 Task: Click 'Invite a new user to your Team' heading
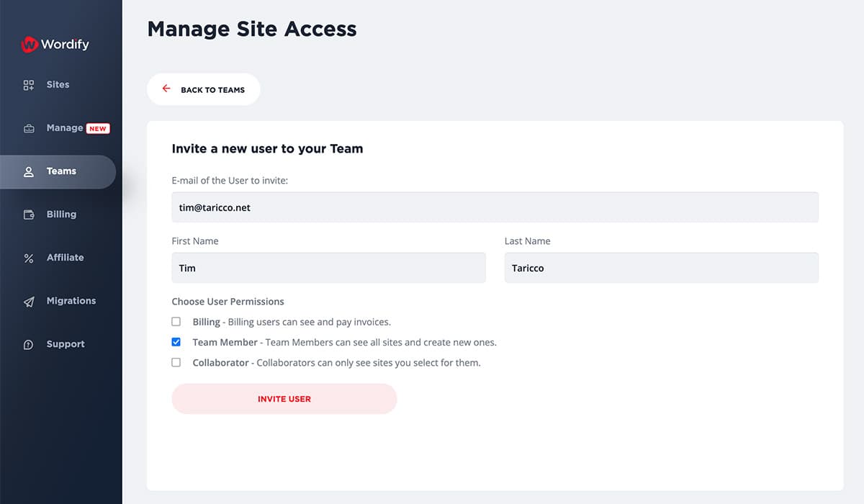267,149
